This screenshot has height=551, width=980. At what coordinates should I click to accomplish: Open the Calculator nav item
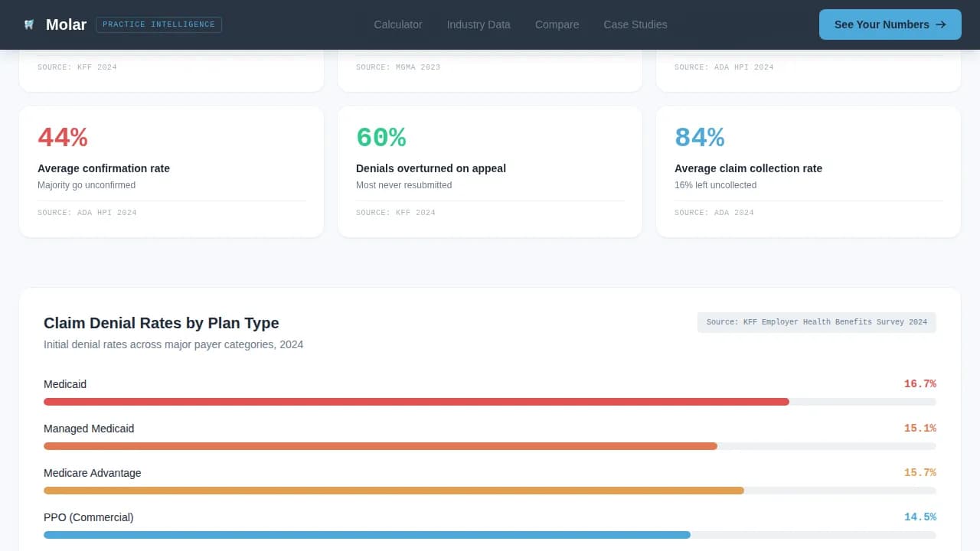(398, 24)
